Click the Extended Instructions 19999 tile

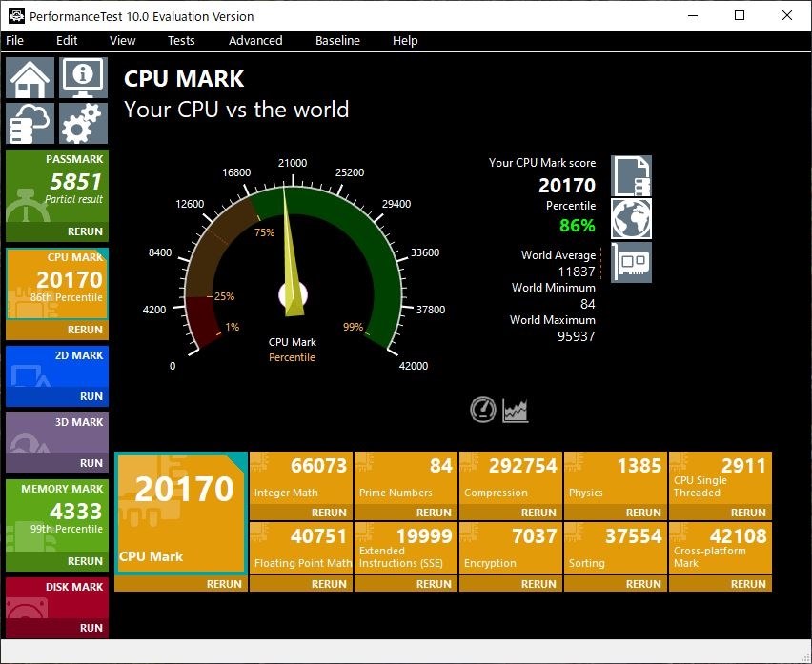(x=406, y=549)
